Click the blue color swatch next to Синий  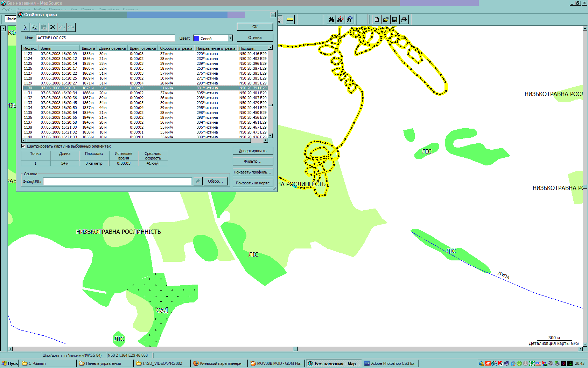(197, 38)
